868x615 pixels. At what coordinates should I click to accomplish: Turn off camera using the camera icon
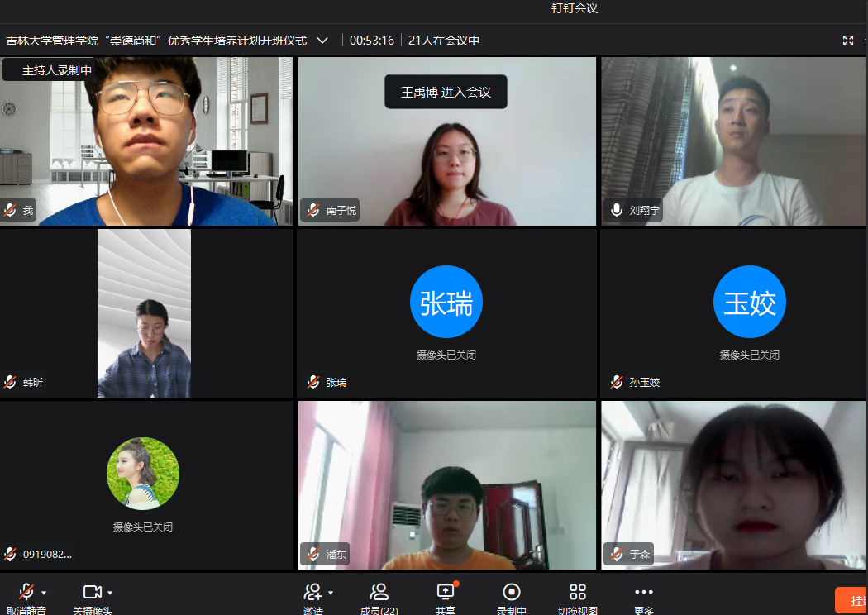(92, 592)
